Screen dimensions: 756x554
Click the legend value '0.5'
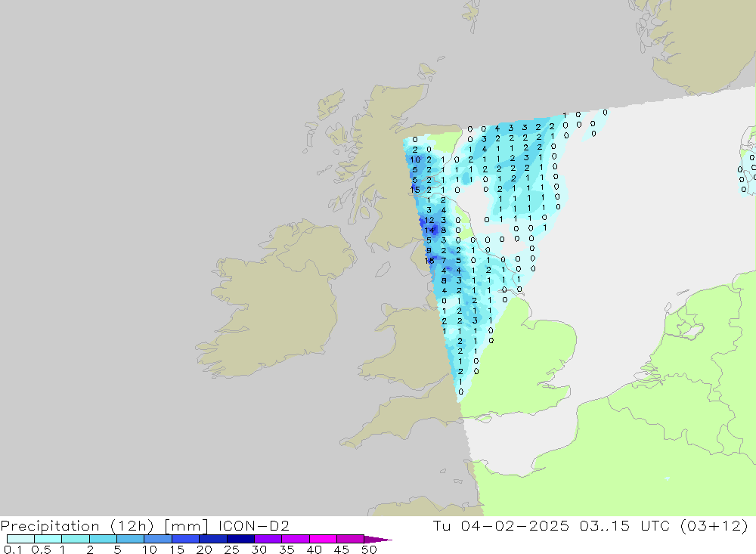41,549
